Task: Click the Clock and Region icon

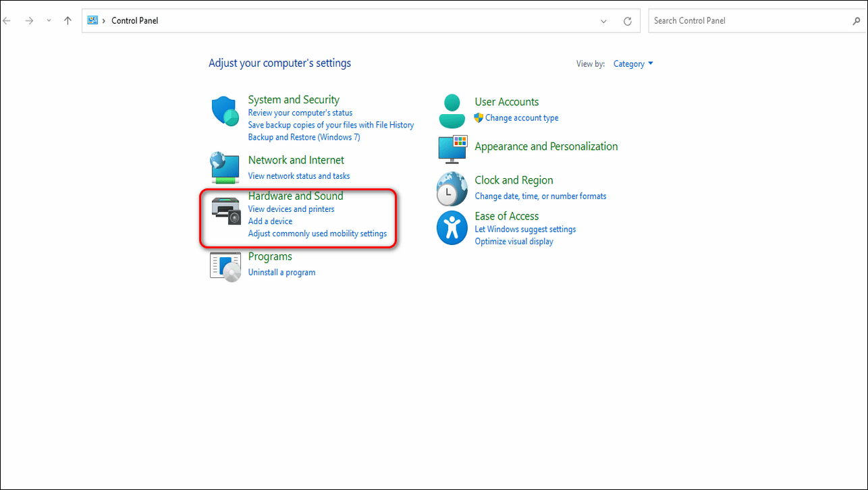Action: 452,188
